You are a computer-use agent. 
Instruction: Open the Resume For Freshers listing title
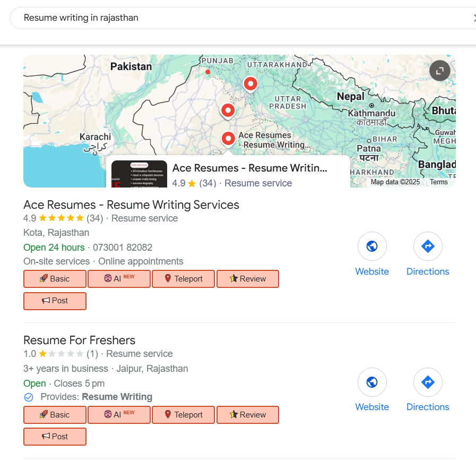pos(79,340)
